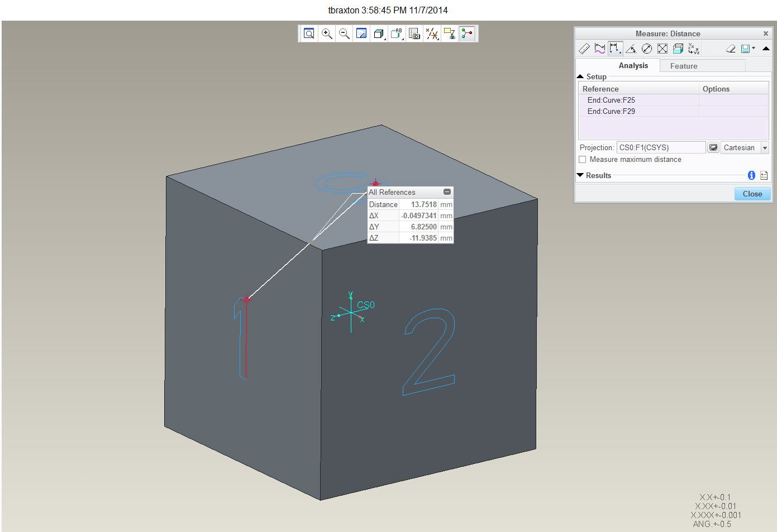The width and height of the screenshot is (777, 532).
Task: Click the Options column header
Action: (733, 89)
